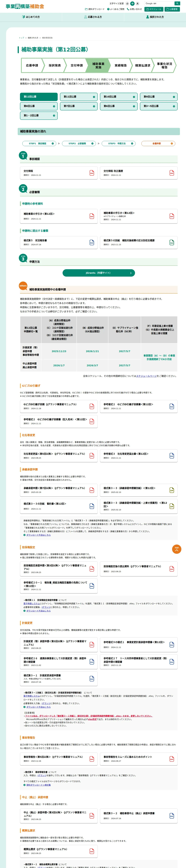This screenshot has width=186, height=868.
Task: Download DOC icon for 様式第3-1 計画変更承認申請書
Action: (92, 679)
